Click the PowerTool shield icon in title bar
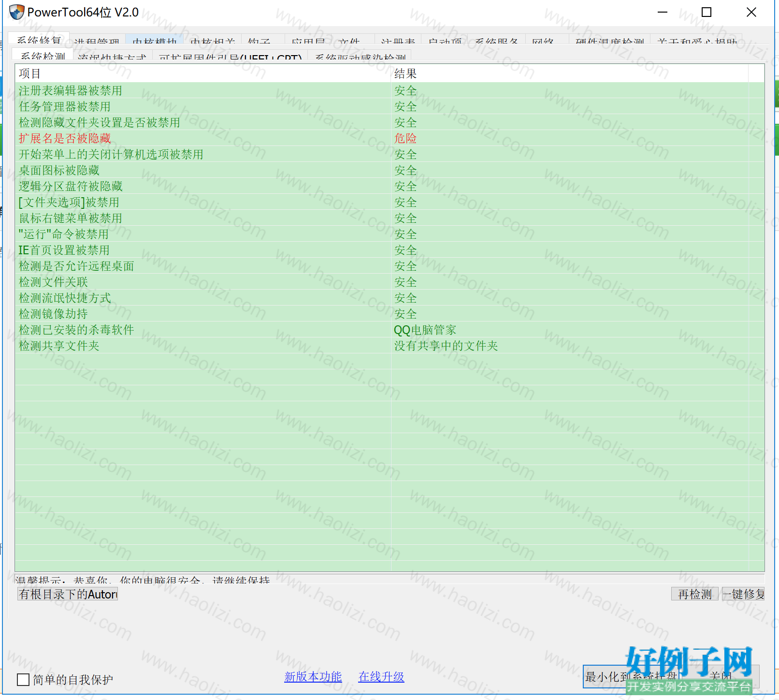The image size is (779, 700). tap(17, 12)
